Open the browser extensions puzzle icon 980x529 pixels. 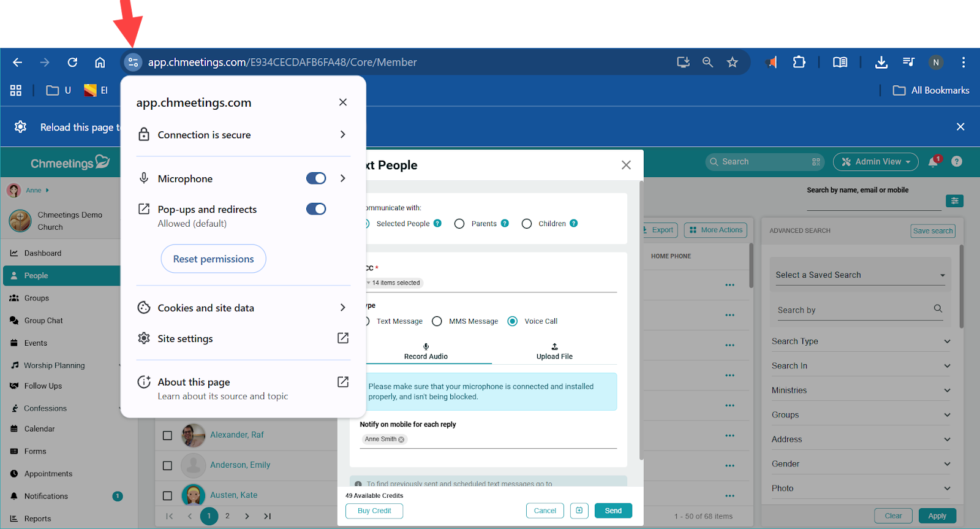click(799, 62)
